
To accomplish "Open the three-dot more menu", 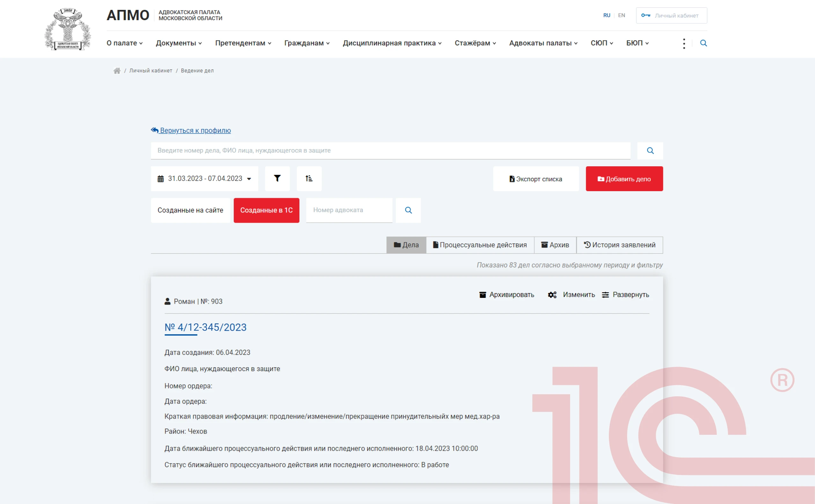I will pos(684,43).
